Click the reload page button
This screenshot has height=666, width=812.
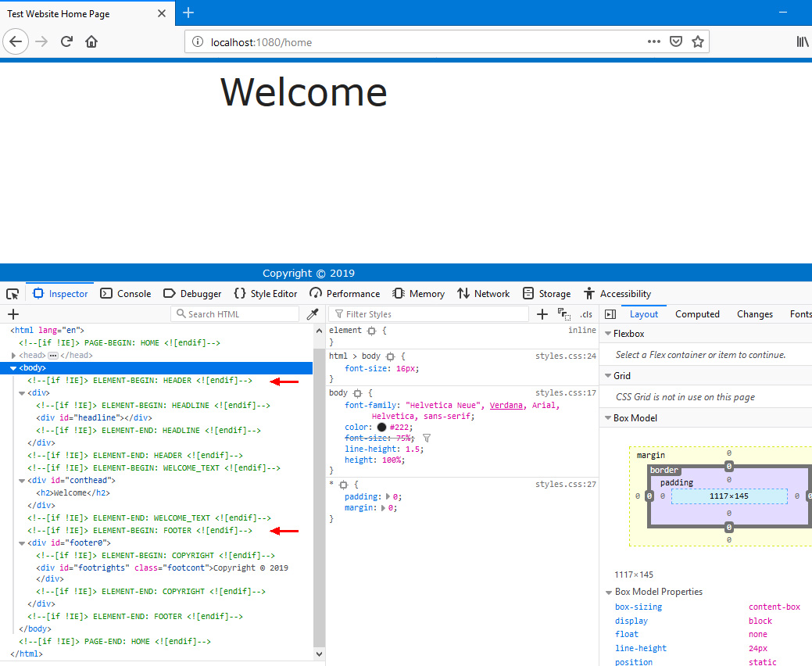coord(67,42)
